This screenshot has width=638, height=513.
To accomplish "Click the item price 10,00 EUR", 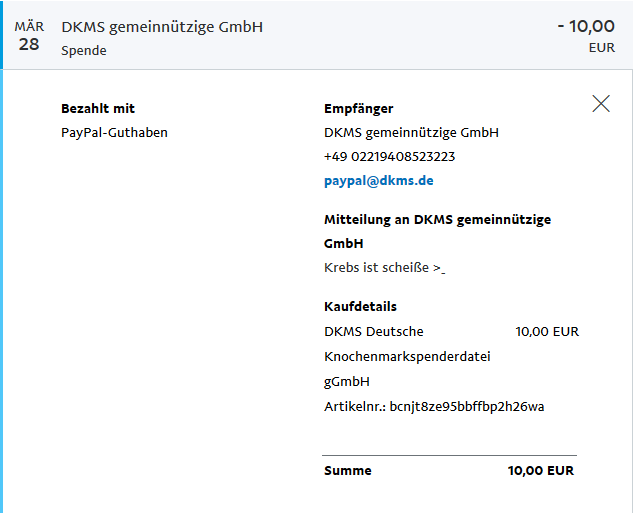I will (547, 332).
